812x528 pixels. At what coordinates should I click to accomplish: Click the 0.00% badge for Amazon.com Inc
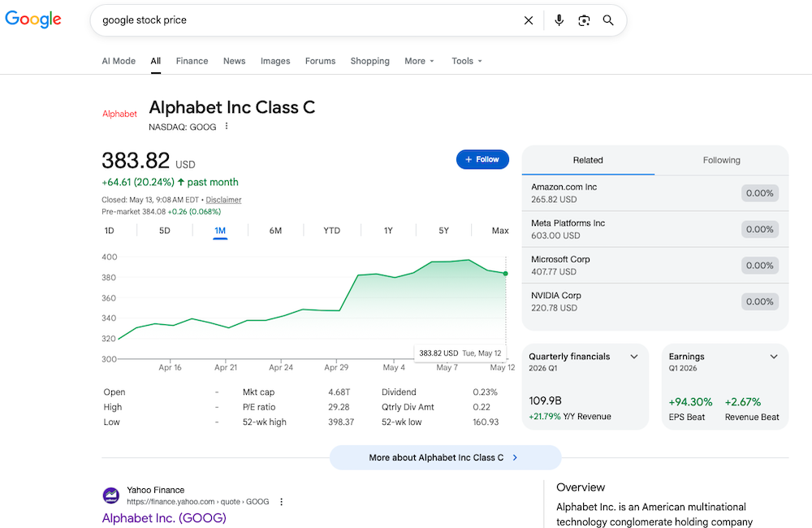(x=760, y=193)
